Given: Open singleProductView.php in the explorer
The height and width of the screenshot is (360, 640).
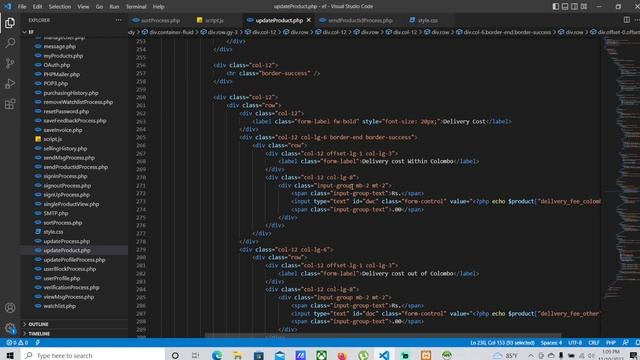Looking at the screenshot, I should [71, 204].
